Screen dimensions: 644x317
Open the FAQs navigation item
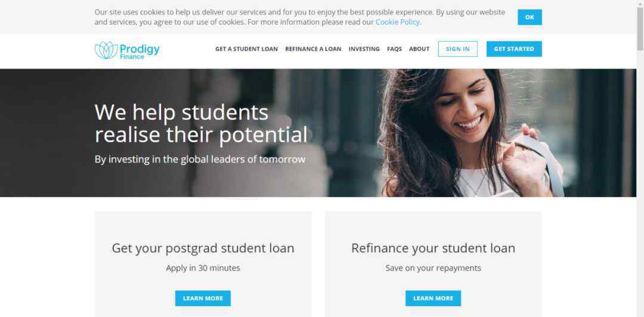pyautogui.click(x=394, y=49)
